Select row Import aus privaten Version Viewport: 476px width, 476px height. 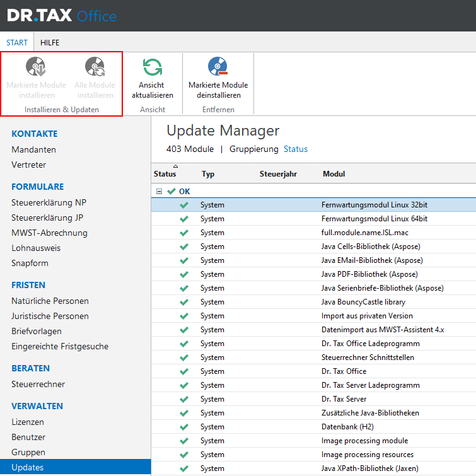point(313,316)
